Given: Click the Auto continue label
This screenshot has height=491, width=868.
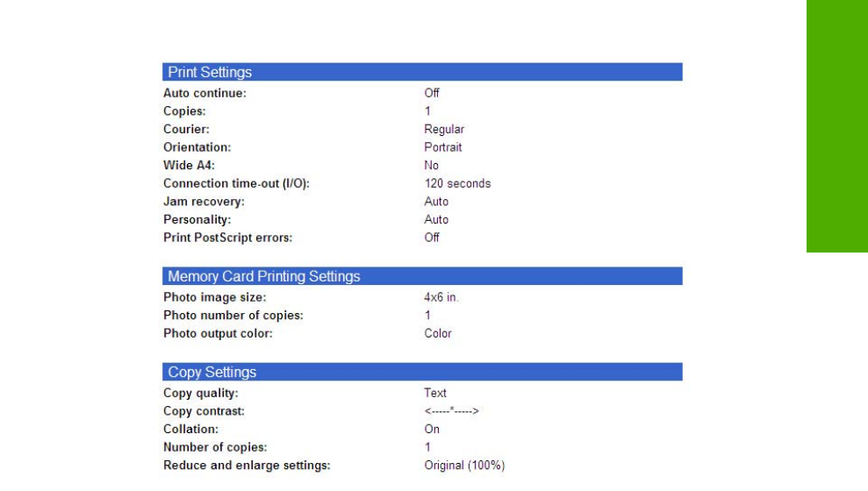Looking at the screenshot, I should click(204, 93).
